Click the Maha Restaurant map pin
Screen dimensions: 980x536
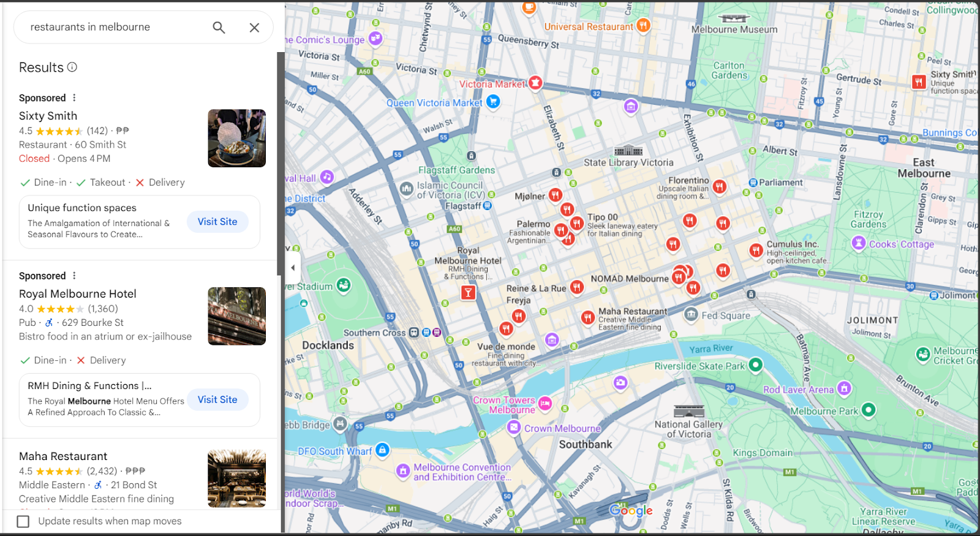[588, 317]
